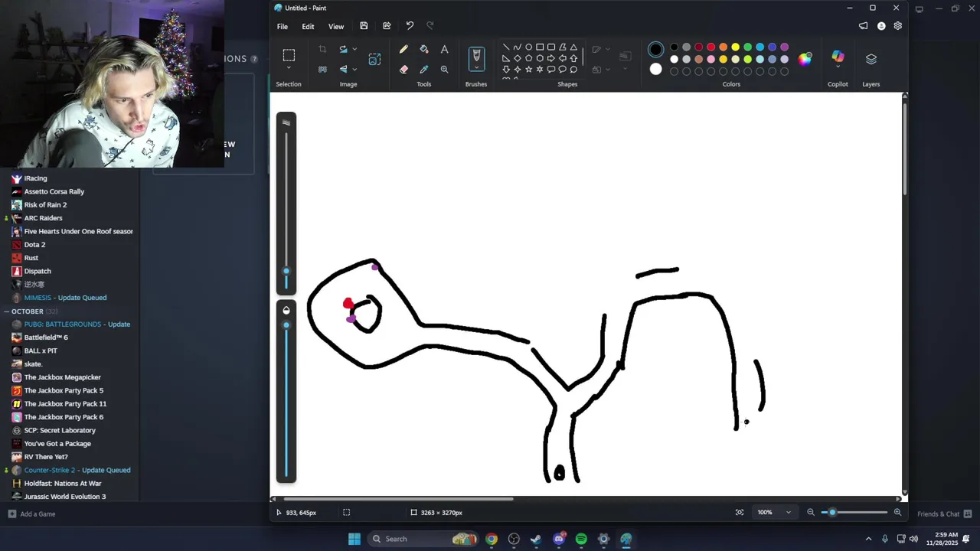The width and height of the screenshot is (980, 551).
Task: Open Spotify from the taskbar
Action: click(581, 539)
